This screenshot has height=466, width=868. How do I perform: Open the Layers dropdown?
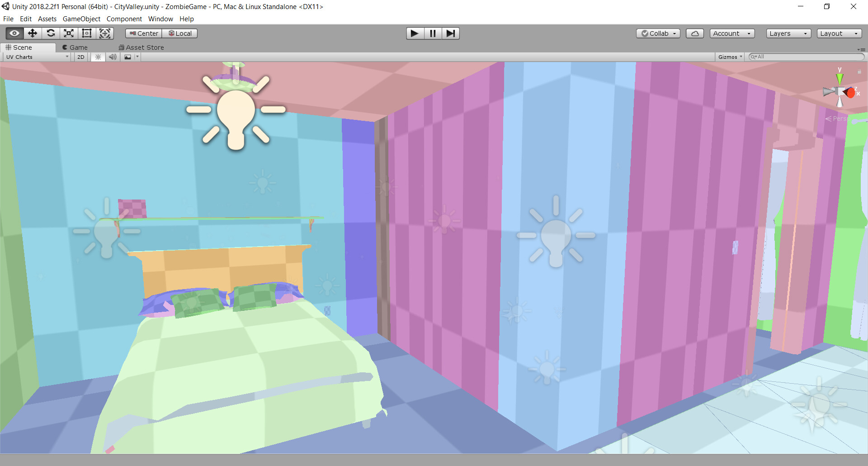tap(788, 33)
